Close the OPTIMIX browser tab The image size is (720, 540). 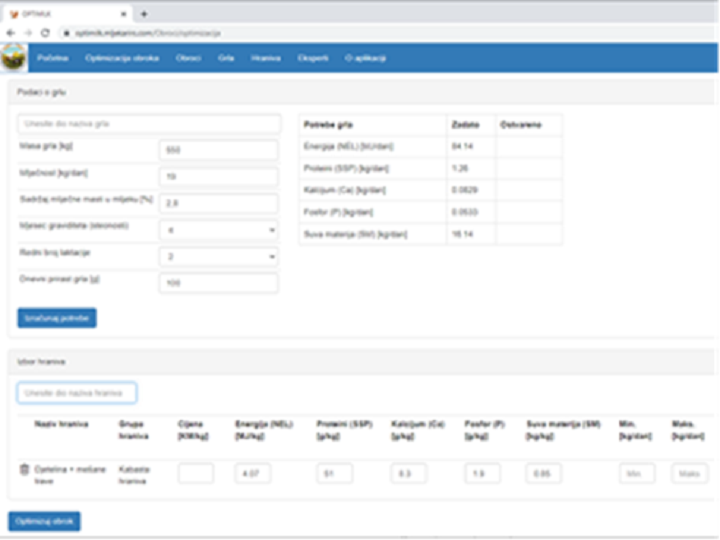coord(124,14)
